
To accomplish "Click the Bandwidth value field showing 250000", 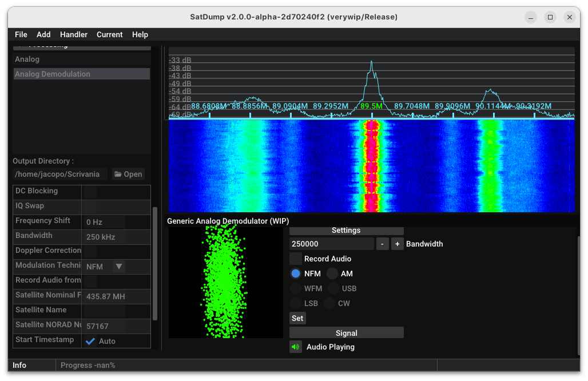I will (332, 244).
